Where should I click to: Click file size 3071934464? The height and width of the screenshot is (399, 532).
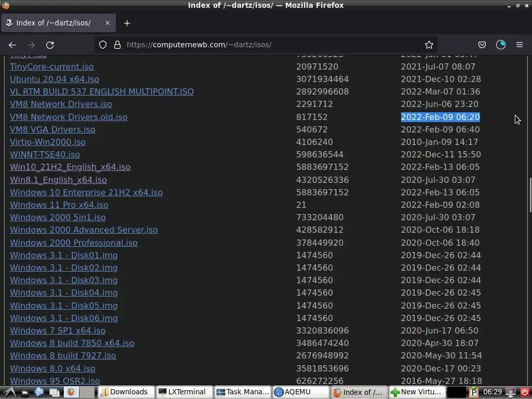(x=322, y=79)
